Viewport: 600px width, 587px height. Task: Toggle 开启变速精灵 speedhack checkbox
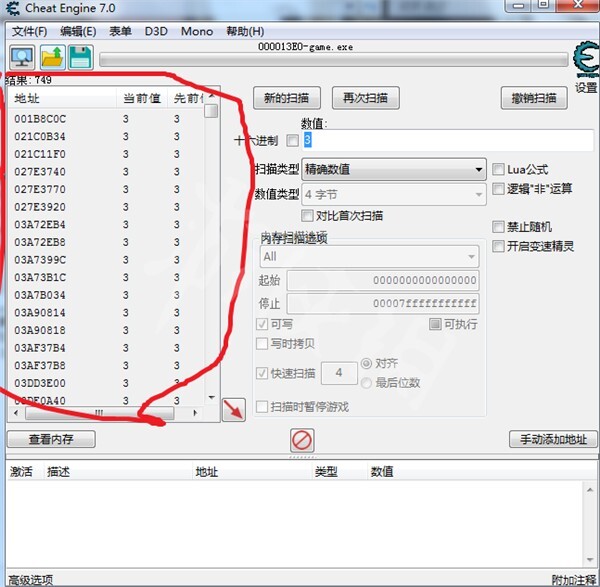click(499, 246)
